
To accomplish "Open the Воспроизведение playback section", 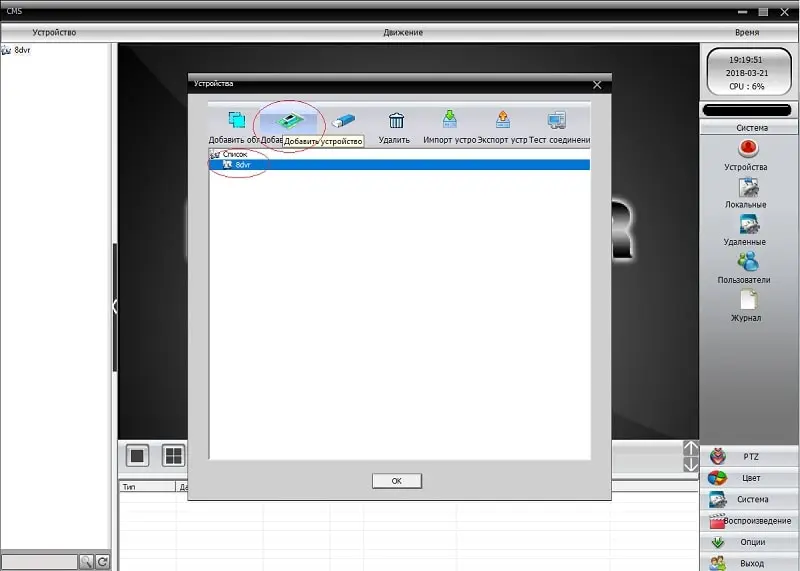I will point(750,521).
